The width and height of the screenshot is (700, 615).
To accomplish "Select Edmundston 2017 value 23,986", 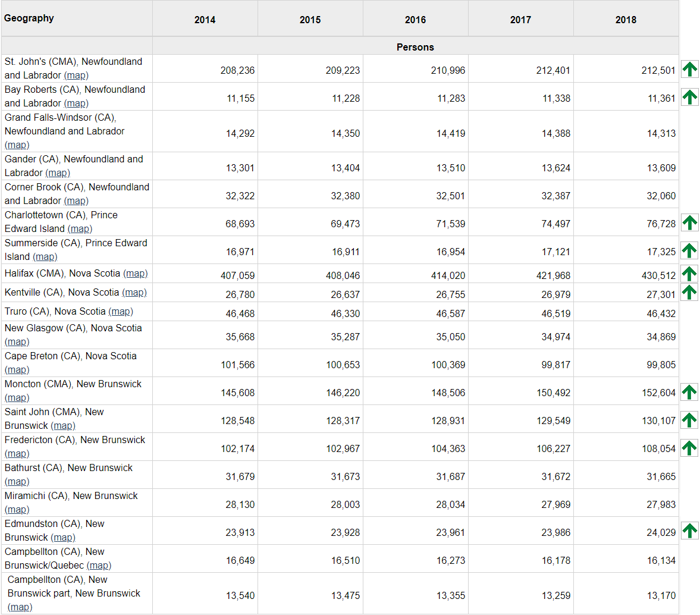I will 556,533.
